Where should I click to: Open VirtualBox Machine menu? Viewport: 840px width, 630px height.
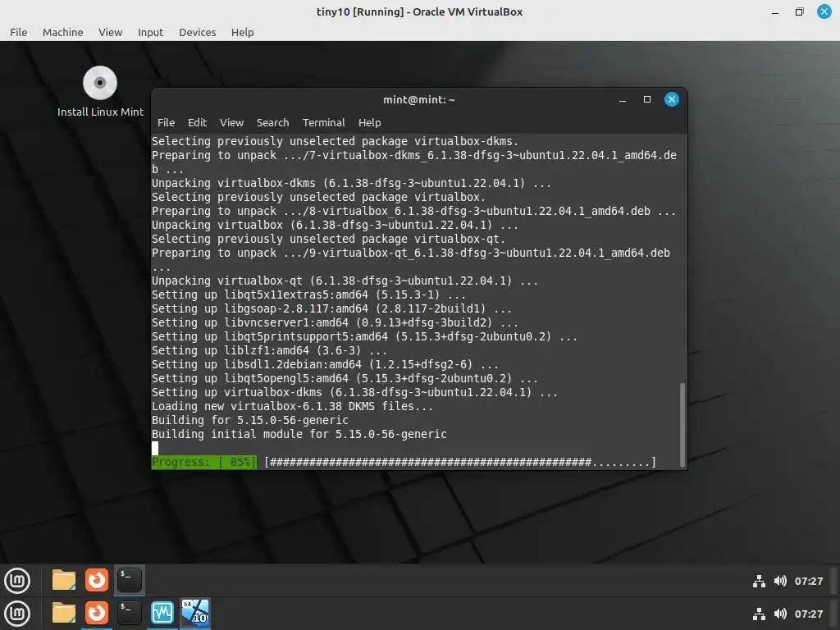tap(62, 32)
